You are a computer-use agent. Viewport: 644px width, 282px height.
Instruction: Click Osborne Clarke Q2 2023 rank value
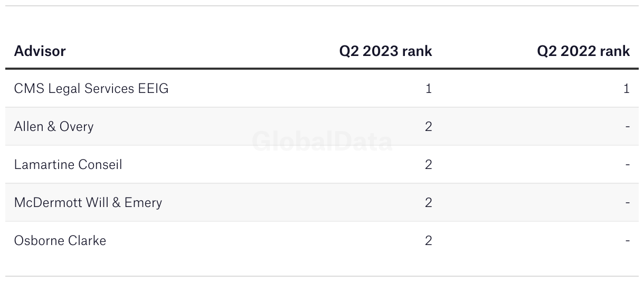[x=429, y=241]
